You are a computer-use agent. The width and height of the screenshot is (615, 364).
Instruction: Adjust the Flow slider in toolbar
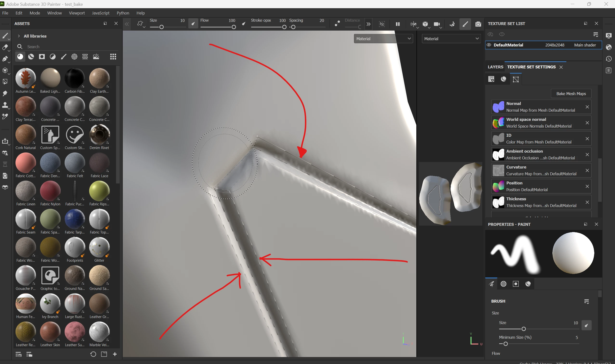pos(234,27)
